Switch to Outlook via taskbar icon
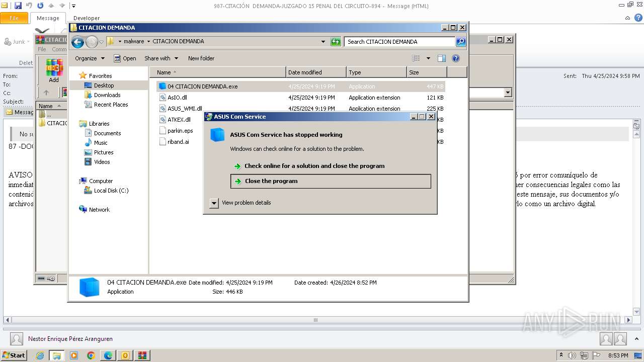Viewport: 644px width, 362px height. [x=125, y=355]
